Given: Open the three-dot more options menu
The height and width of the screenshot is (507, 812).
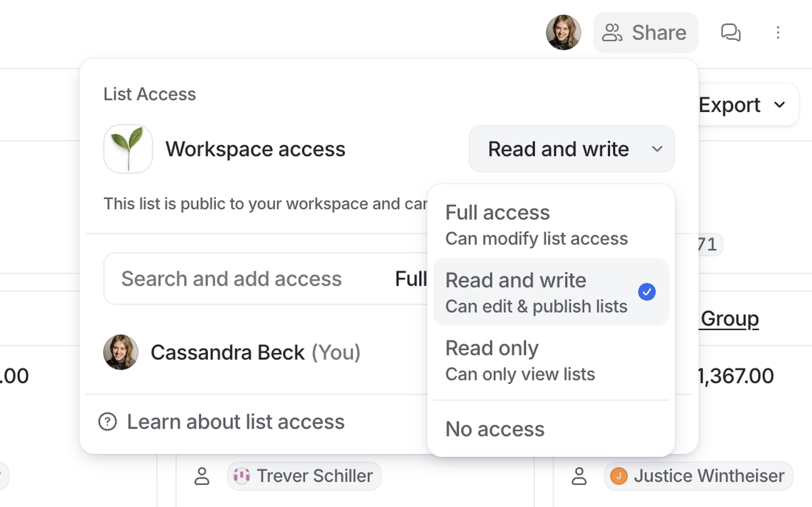Looking at the screenshot, I should click(778, 33).
